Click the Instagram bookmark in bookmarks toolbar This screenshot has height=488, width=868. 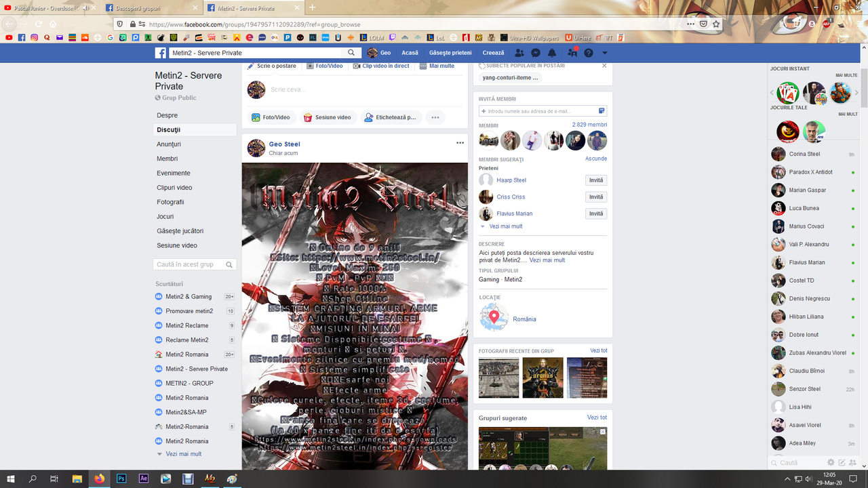pyautogui.click(x=34, y=37)
